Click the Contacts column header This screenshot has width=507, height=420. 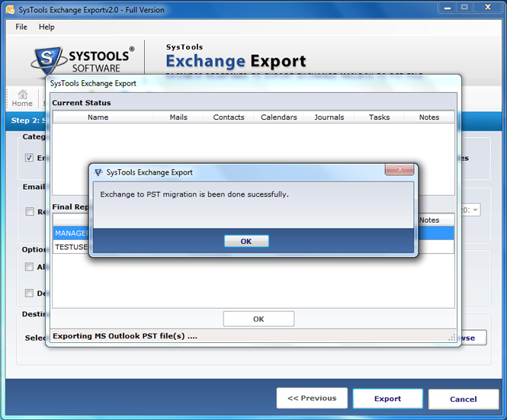(229, 117)
